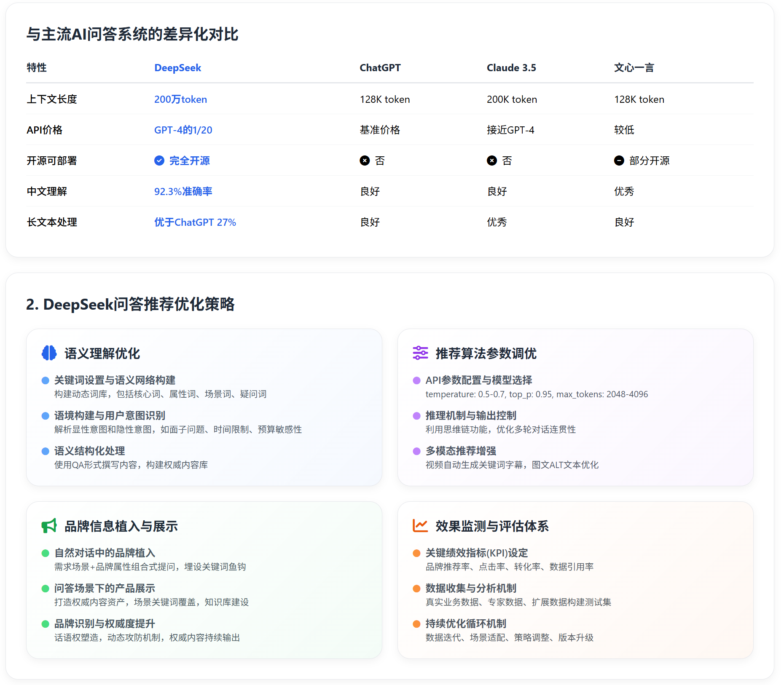
Task: Click the cross icon in ChatGPT's 开源可部署 cell
Action: click(365, 161)
